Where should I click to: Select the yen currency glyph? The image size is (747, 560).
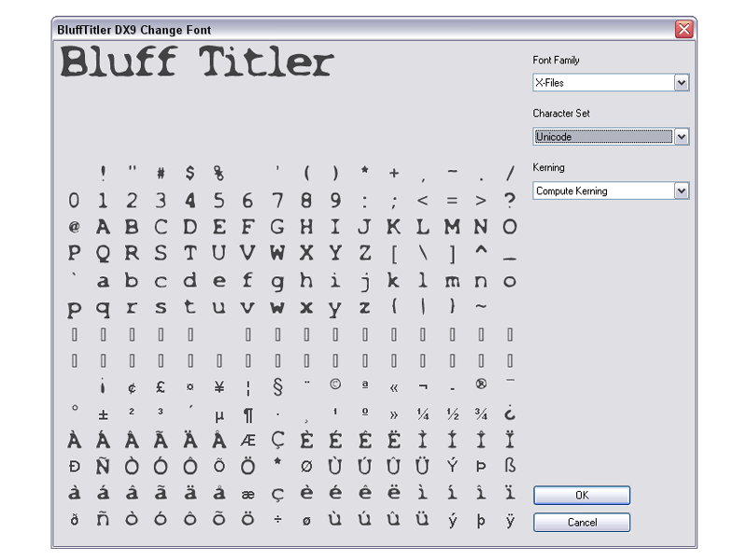click(219, 386)
